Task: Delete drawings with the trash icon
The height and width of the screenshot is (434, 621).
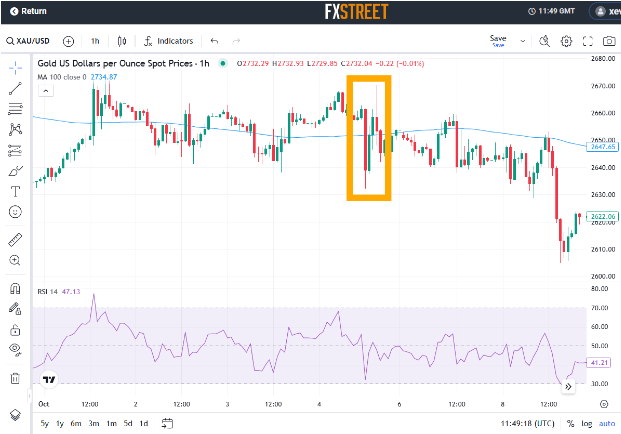Action: click(15, 378)
